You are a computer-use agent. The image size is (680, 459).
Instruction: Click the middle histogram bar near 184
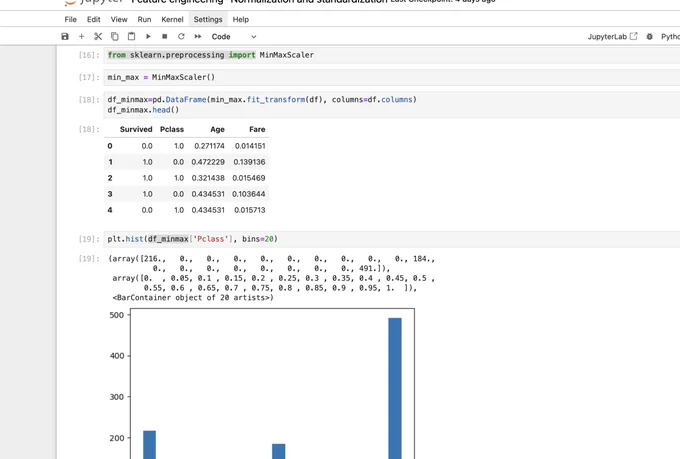[x=278, y=451]
